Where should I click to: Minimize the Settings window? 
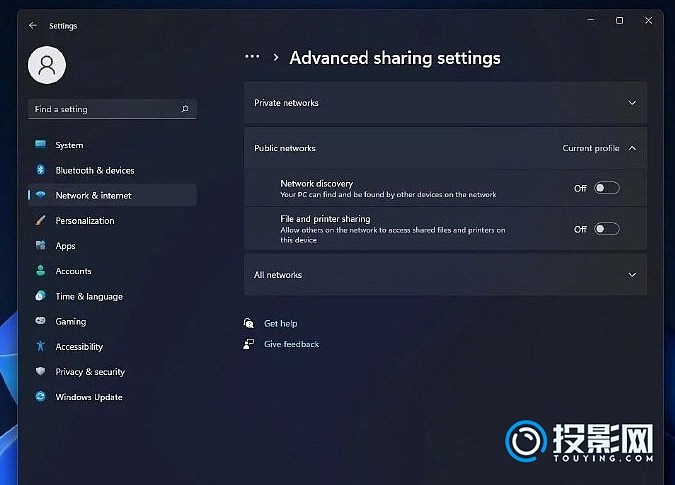[591, 20]
